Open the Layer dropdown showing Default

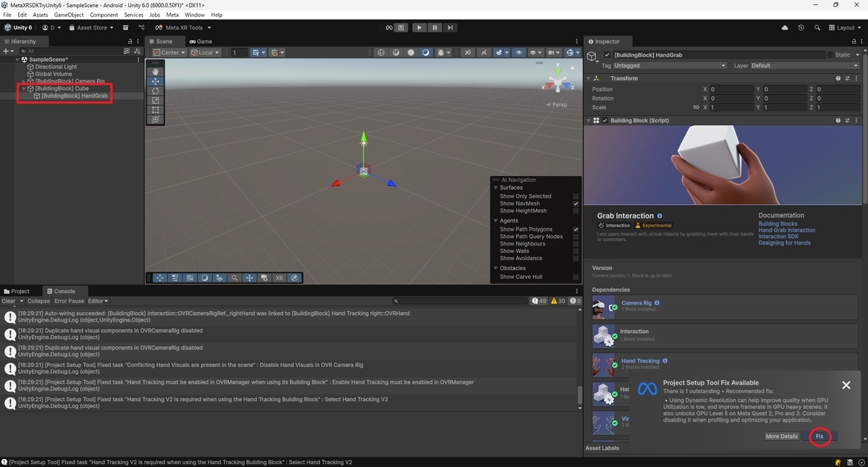804,65
